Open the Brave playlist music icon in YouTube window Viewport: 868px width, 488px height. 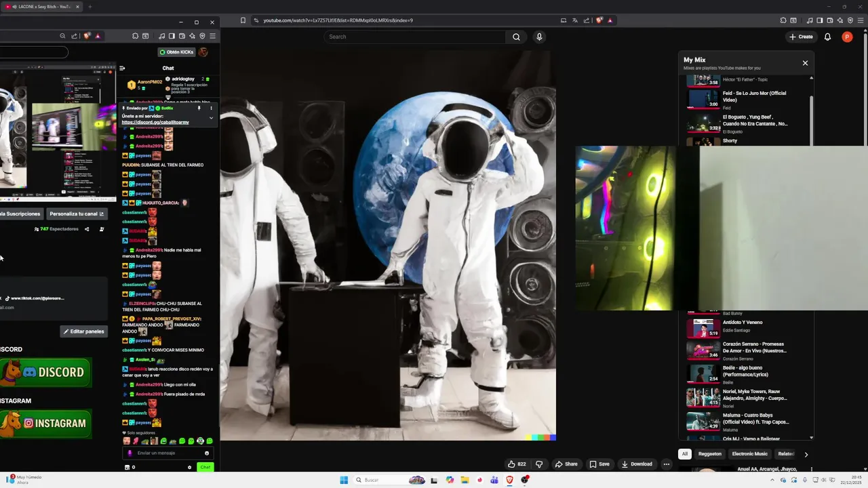[x=810, y=20]
